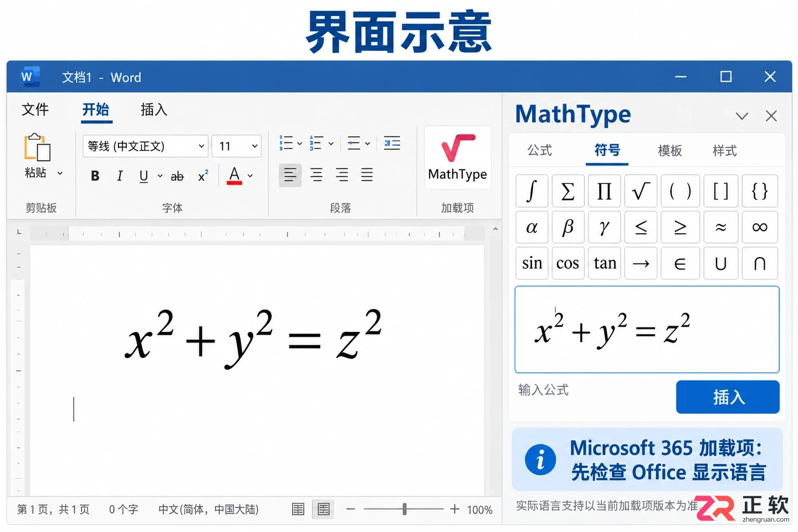Insert the cos function
The width and height of the screenshot is (798, 532).
(x=568, y=263)
